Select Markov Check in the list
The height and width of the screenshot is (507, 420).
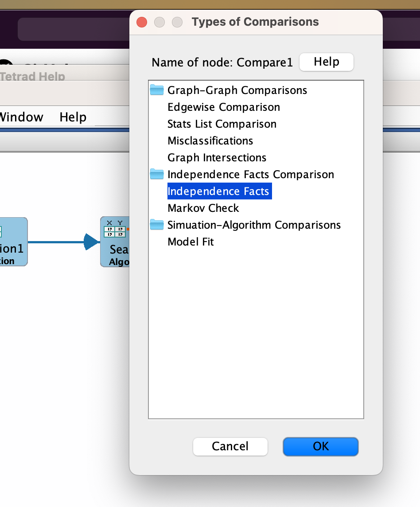click(x=203, y=208)
